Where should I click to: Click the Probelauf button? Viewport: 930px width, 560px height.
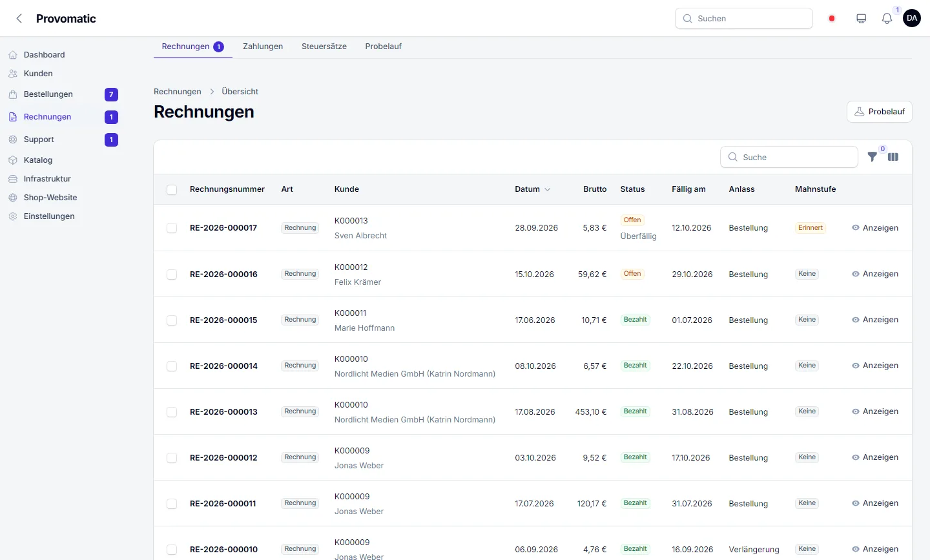(880, 112)
